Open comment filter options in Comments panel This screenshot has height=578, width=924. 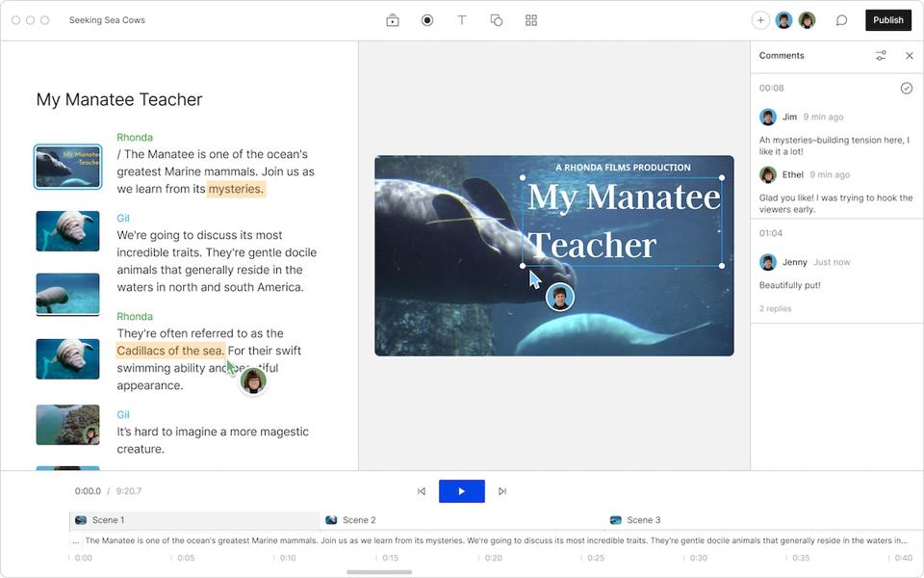[881, 55]
